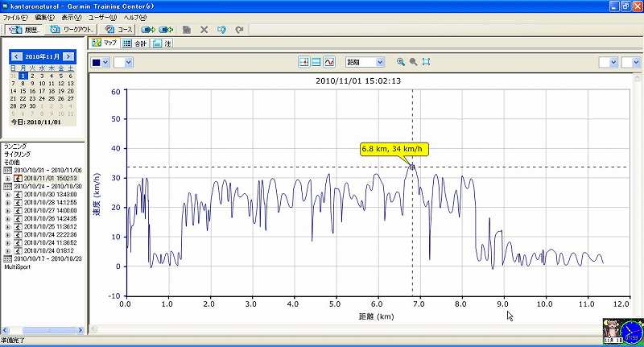Image resolution: width=644 pixels, height=347 pixels.
Task: Select day 15 in the calendar
Action: point(23,91)
